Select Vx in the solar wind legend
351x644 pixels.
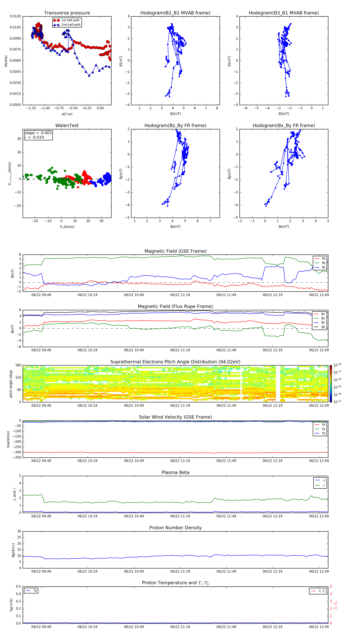pos(320,424)
